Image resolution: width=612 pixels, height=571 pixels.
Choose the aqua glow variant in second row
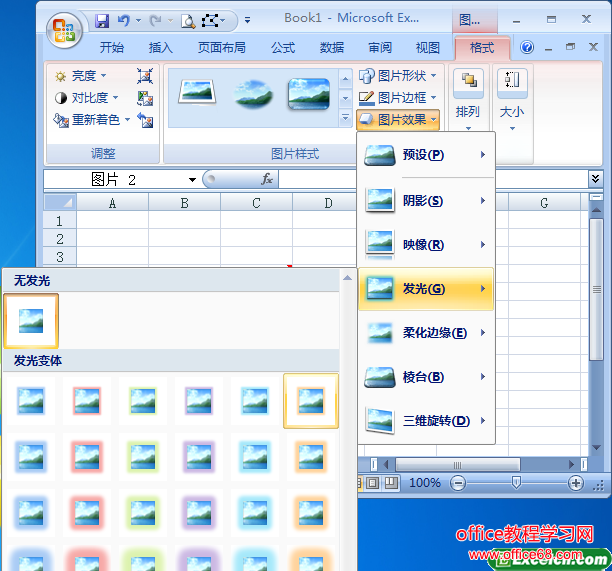(254, 457)
